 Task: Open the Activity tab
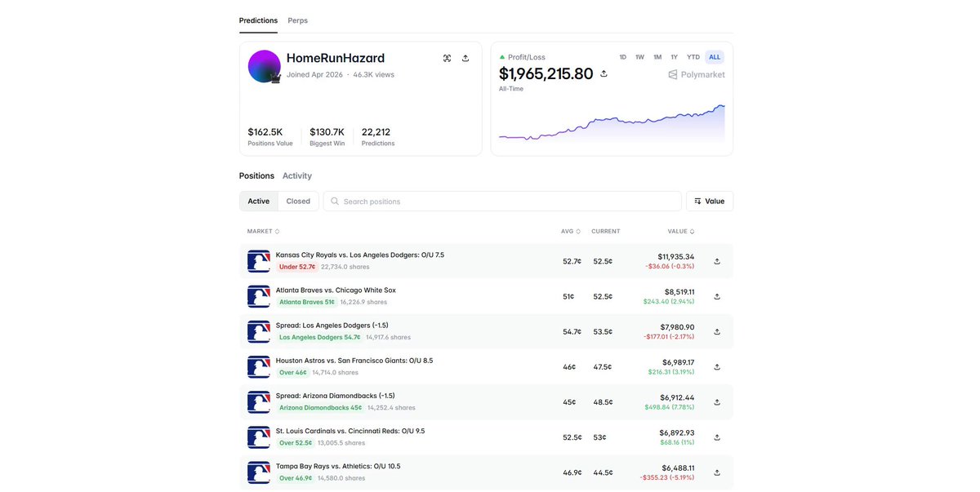[x=297, y=175]
